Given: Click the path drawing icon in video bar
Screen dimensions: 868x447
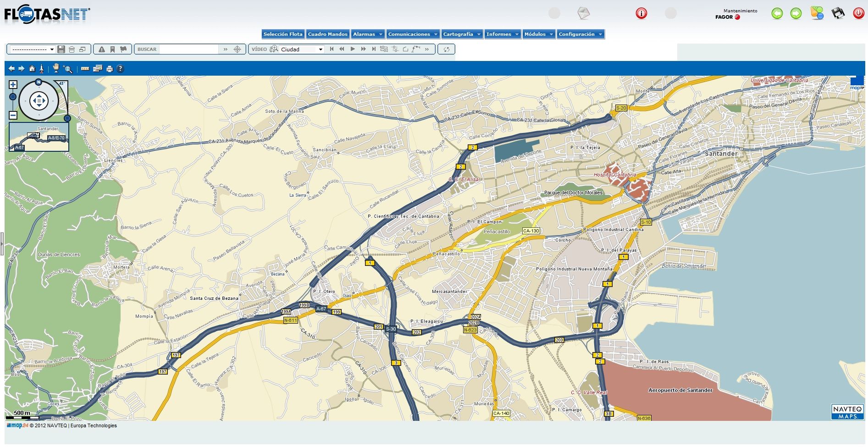Looking at the screenshot, I should click(x=416, y=49).
